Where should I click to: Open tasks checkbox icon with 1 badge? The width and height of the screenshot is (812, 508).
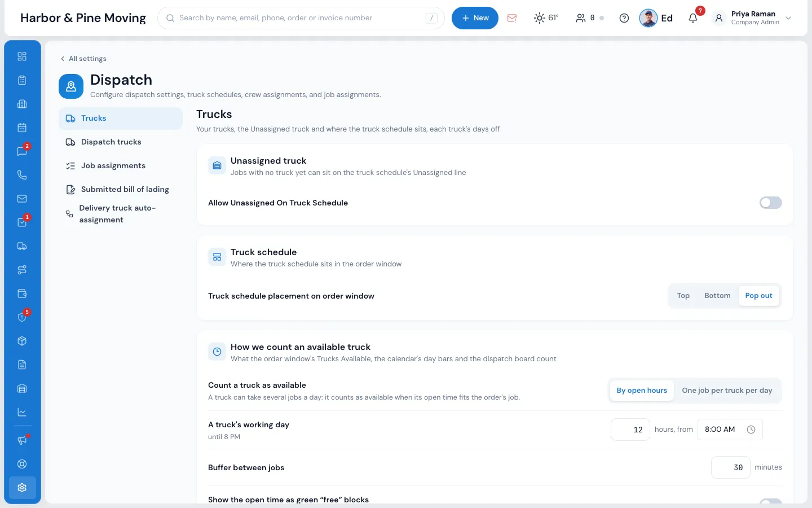tap(22, 222)
